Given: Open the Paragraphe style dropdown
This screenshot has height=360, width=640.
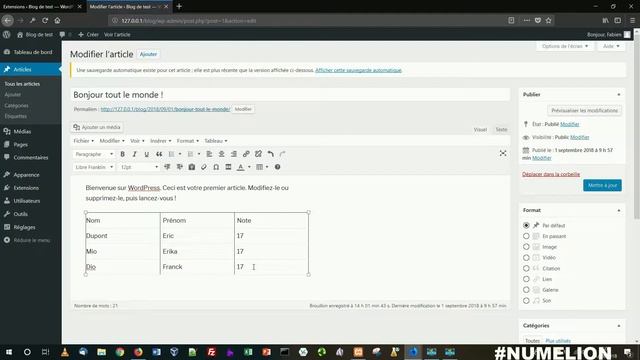Looking at the screenshot, I should [94, 154].
